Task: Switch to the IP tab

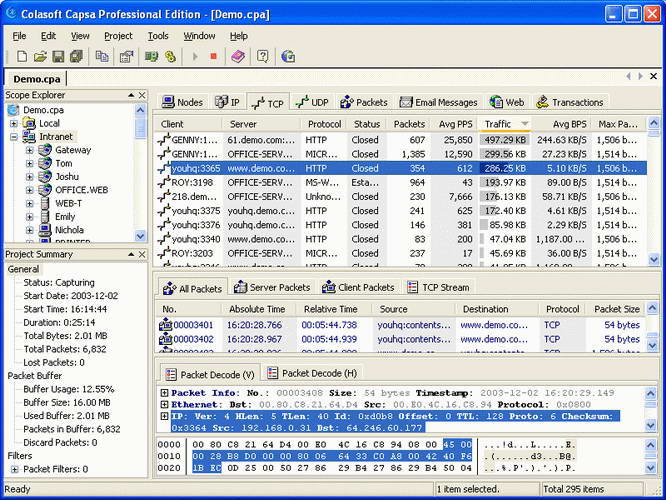Action: tap(227, 102)
